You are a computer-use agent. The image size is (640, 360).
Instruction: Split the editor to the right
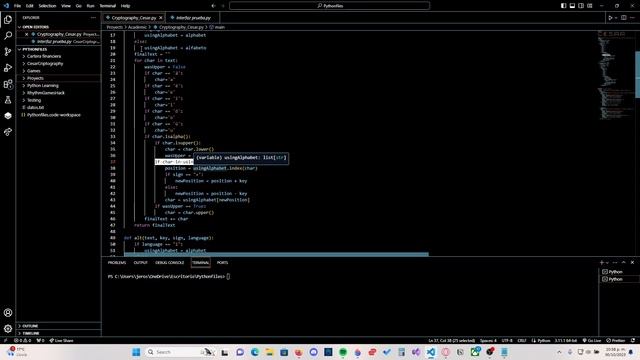(624, 18)
